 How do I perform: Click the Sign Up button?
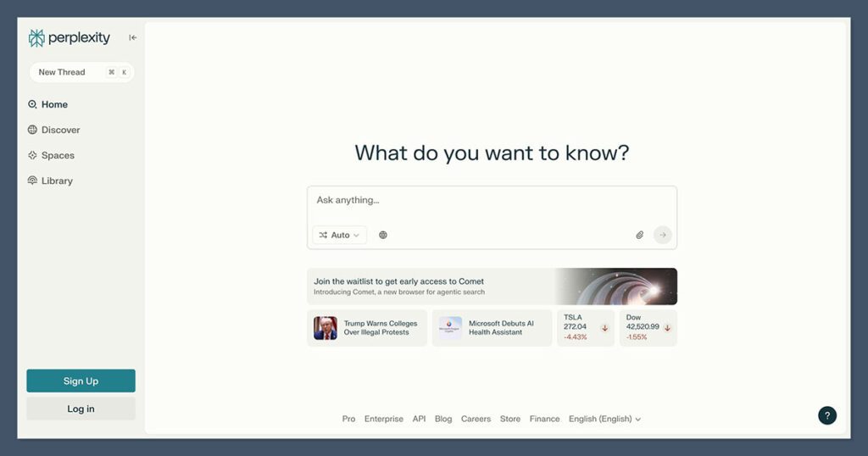pos(81,381)
